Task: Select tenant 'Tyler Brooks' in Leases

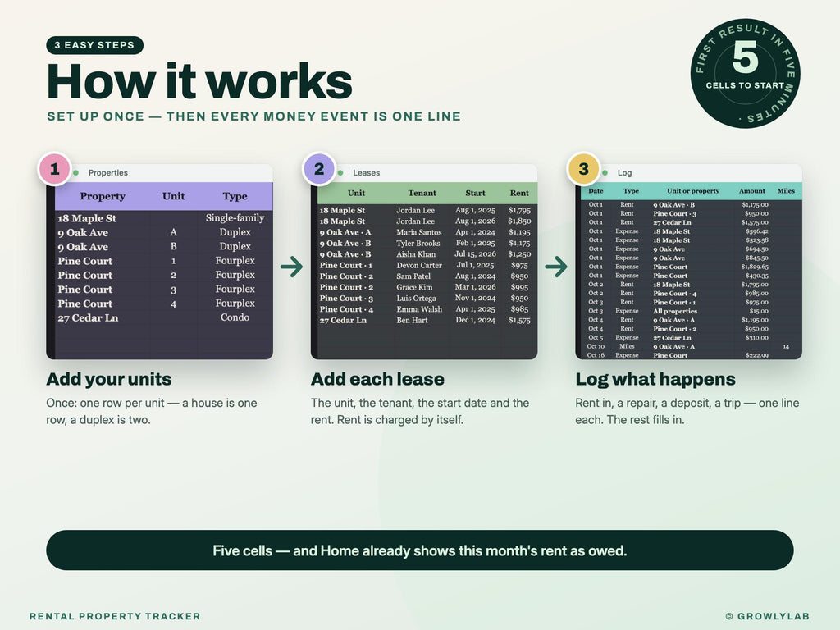Action: click(x=418, y=243)
